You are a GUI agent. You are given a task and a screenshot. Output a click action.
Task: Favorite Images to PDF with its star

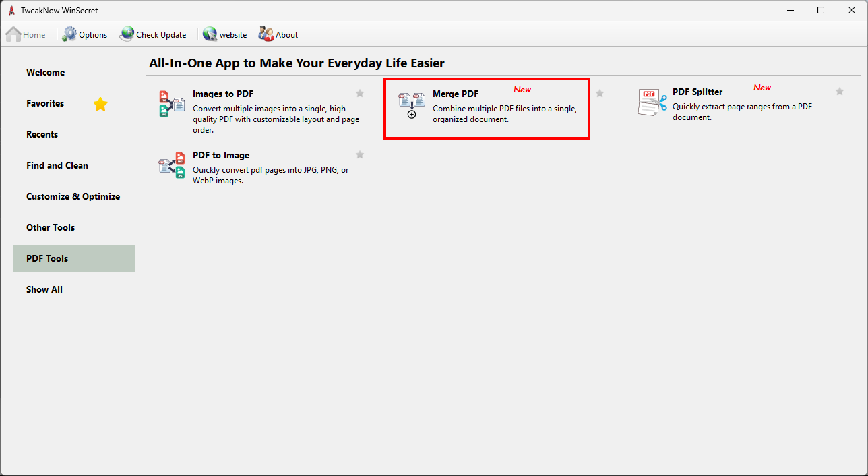click(360, 94)
